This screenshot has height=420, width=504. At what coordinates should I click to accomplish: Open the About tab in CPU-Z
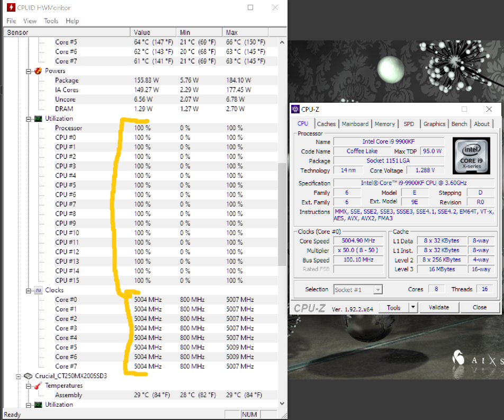(x=482, y=124)
